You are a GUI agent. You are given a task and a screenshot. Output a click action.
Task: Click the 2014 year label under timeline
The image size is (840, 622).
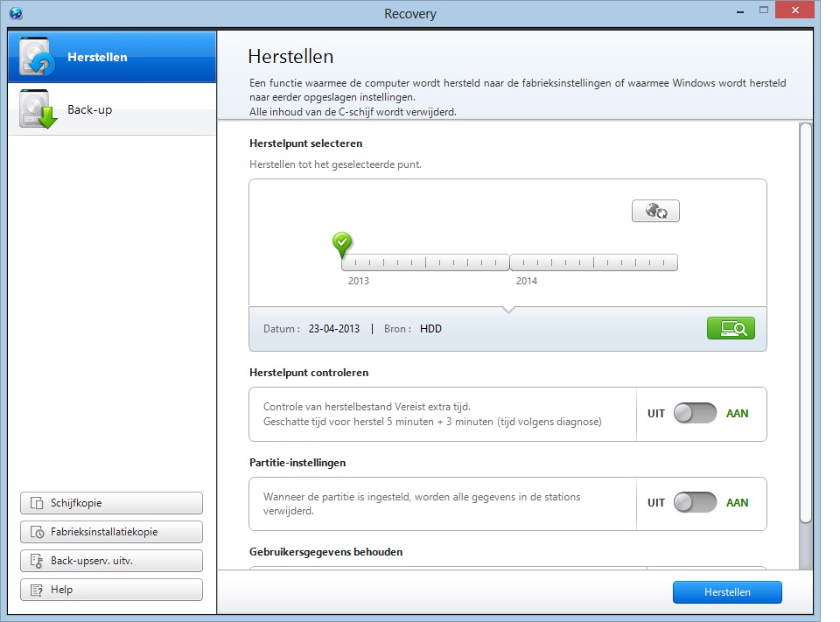[x=527, y=281]
